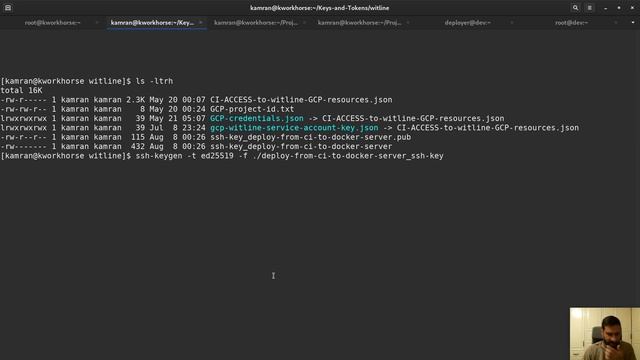Switch to the deployer@dev:~ tab
This screenshot has width=640, height=360.
coord(467,23)
